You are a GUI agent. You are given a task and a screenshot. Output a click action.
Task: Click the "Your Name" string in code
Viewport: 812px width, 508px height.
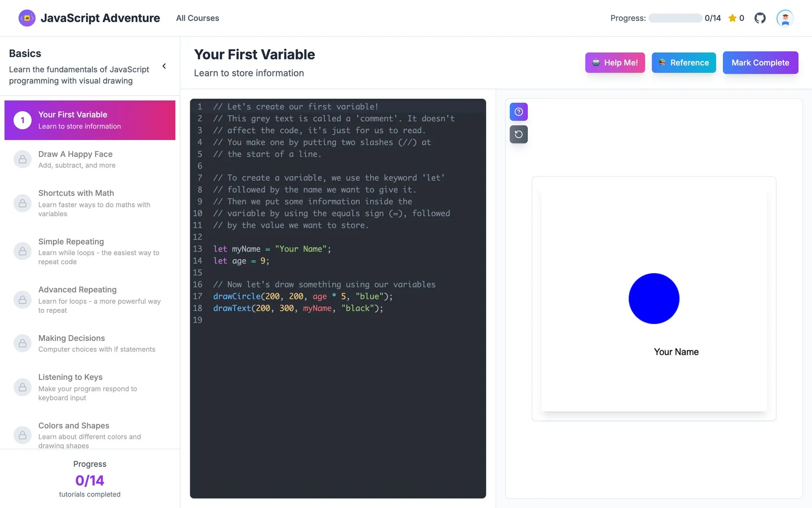pyautogui.click(x=301, y=249)
